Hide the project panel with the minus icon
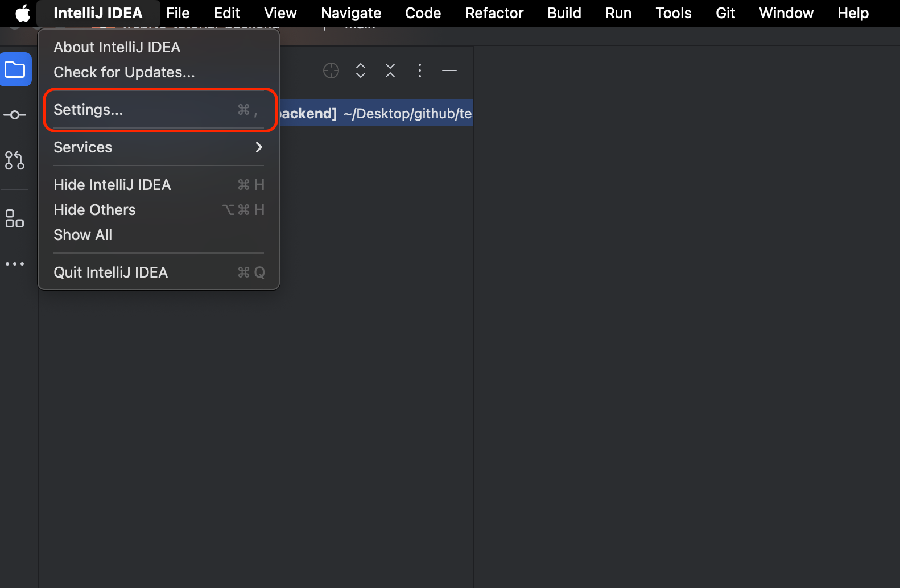The width and height of the screenshot is (900, 588). pos(449,71)
